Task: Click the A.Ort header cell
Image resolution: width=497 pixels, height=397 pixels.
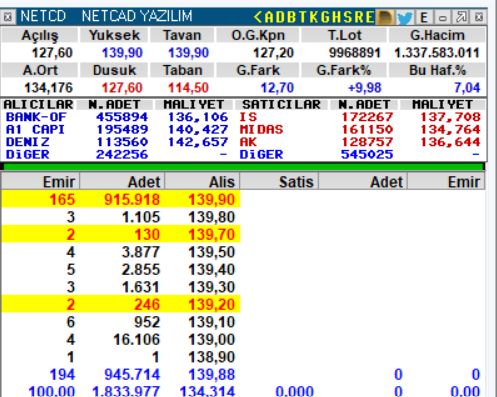Action: click(x=40, y=70)
